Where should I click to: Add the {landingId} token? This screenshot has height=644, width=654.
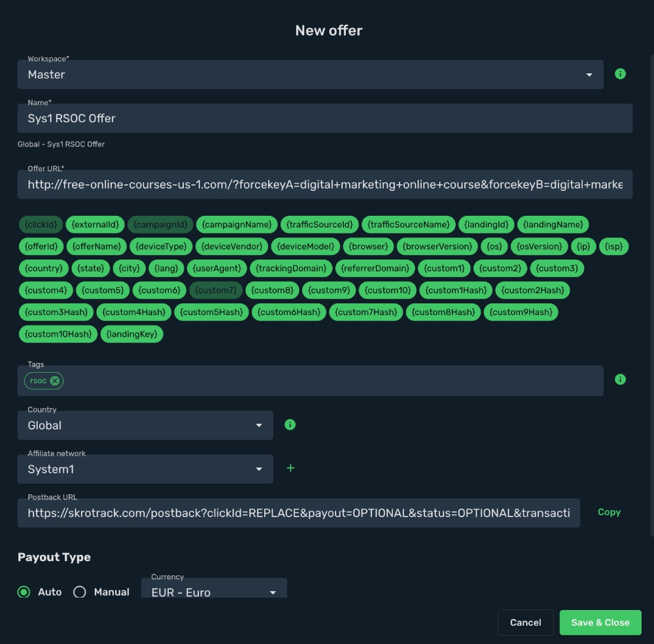pyautogui.click(x=487, y=224)
